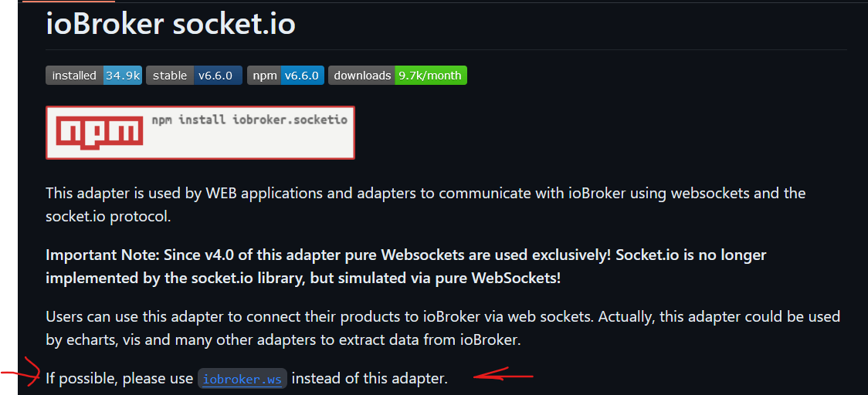
Task: Click the red arrow right of 'this adapter.'
Action: [503, 376]
